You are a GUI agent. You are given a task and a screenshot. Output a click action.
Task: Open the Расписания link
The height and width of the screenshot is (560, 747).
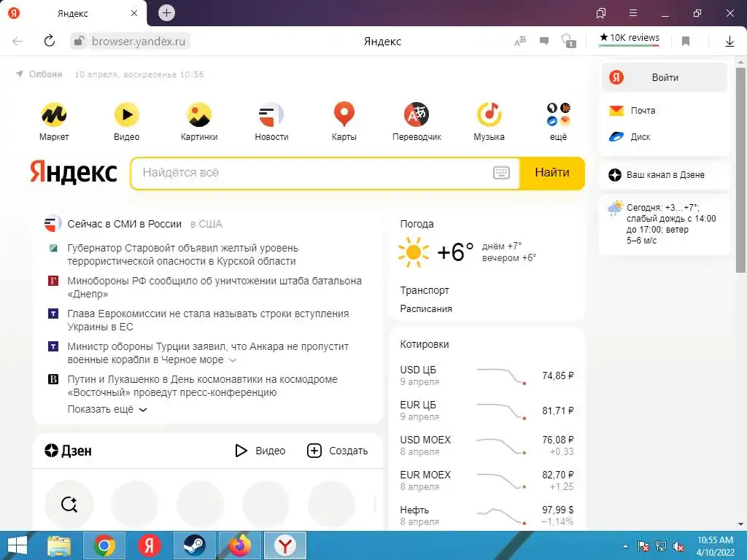(426, 308)
